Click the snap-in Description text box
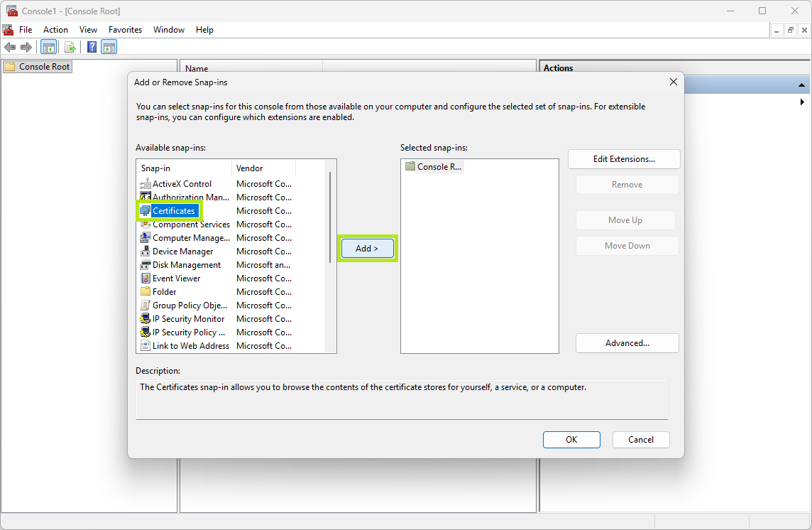The image size is (812, 530). (402, 399)
